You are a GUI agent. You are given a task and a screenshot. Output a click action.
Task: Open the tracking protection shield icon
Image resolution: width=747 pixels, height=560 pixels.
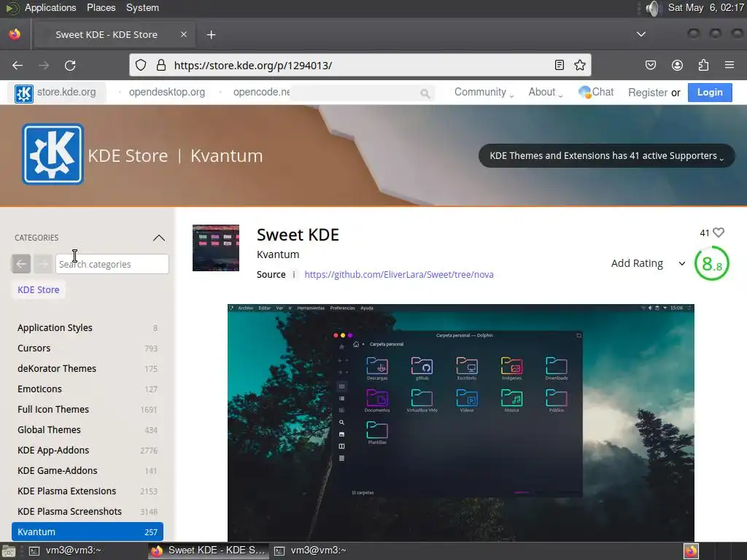pos(141,65)
